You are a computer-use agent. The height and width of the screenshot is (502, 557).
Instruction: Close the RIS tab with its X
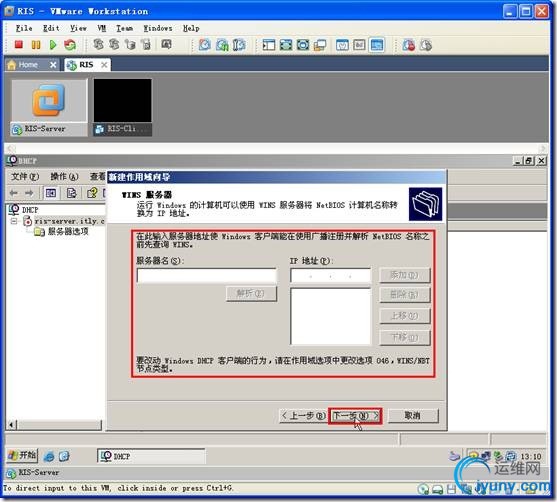coord(104,65)
